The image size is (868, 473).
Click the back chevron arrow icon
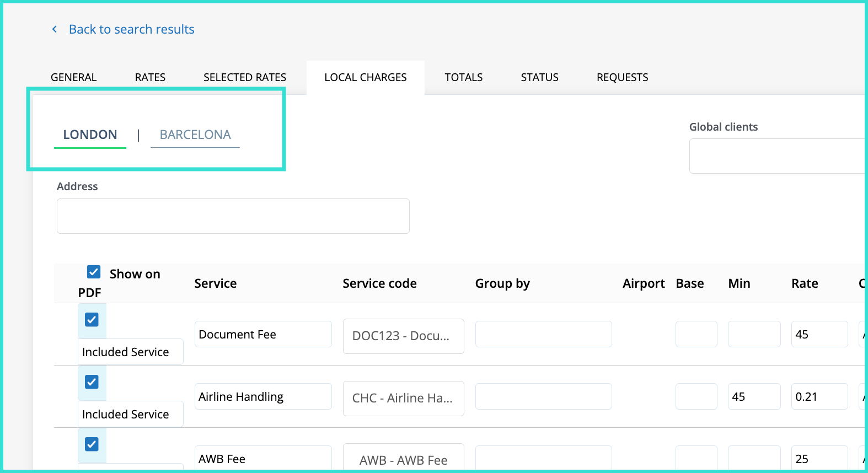pos(54,29)
